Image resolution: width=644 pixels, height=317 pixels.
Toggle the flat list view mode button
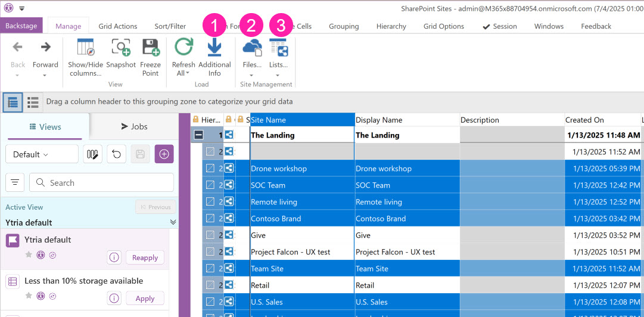click(33, 102)
